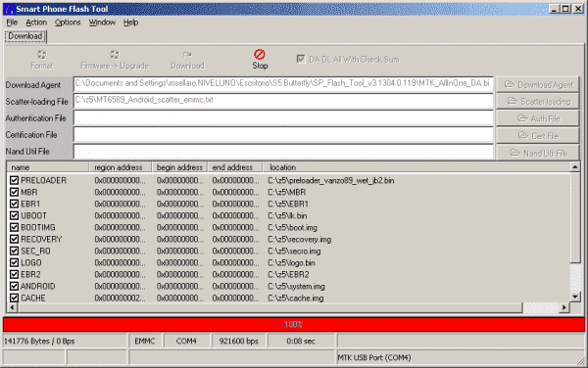Click the Auth File button
Image resolution: width=588 pixels, height=368 pixels.
coord(538,118)
